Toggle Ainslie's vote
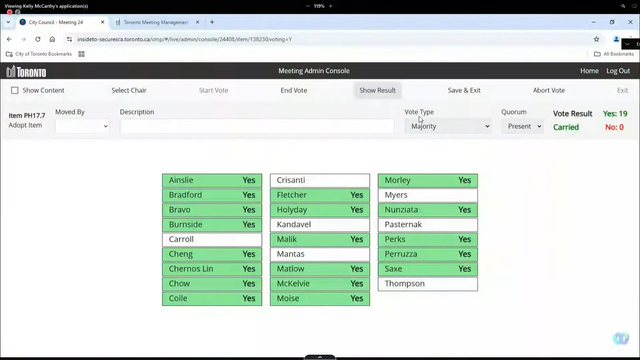 pos(212,180)
